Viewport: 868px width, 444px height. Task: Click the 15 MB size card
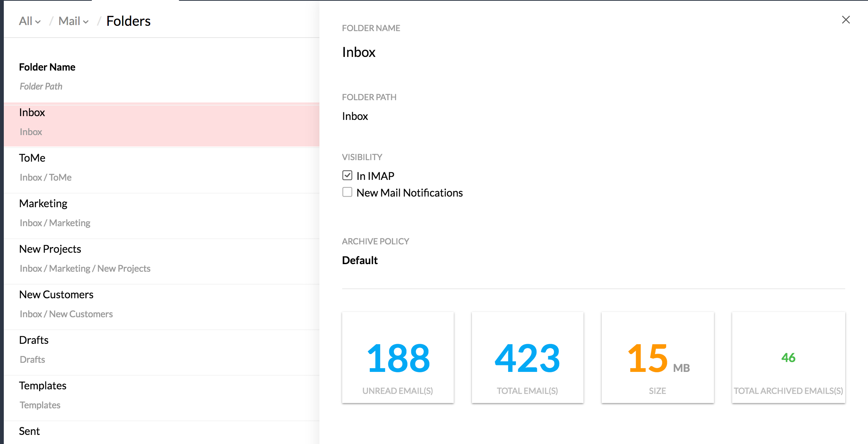(657, 357)
